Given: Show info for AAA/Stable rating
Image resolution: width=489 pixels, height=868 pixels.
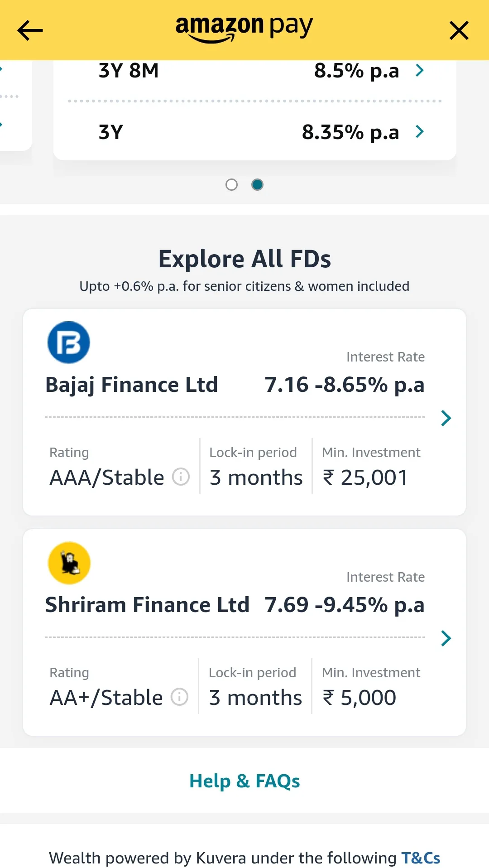Looking at the screenshot, I should tap(181, 477).
